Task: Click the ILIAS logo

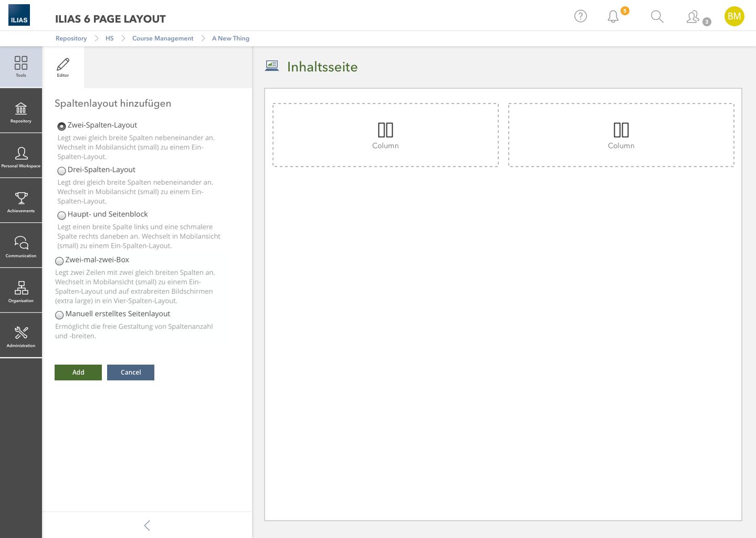Action: click(x=19, y=15)
